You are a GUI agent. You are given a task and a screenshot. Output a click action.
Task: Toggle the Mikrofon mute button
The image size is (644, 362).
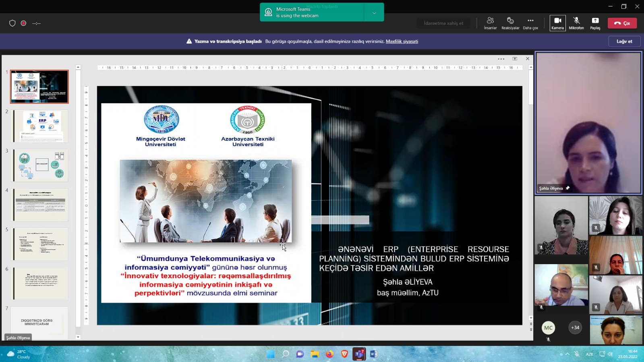pos(576,23)
